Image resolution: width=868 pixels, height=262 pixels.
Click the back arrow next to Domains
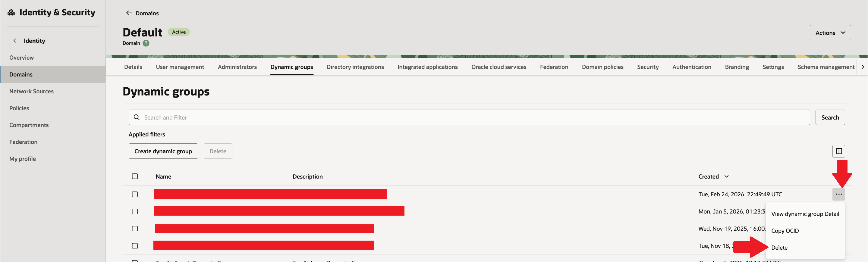tap(129, 13)
